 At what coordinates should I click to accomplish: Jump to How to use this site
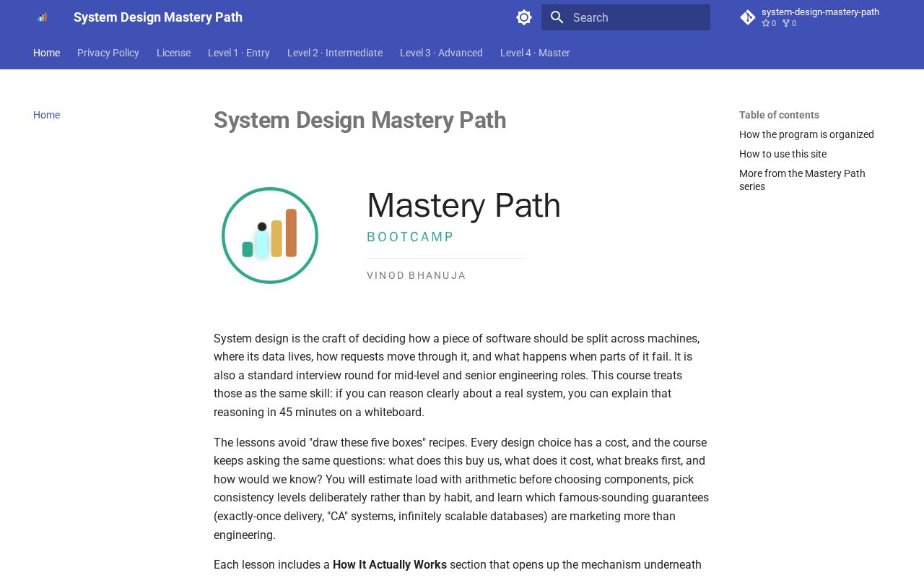(x=783, y=154)
